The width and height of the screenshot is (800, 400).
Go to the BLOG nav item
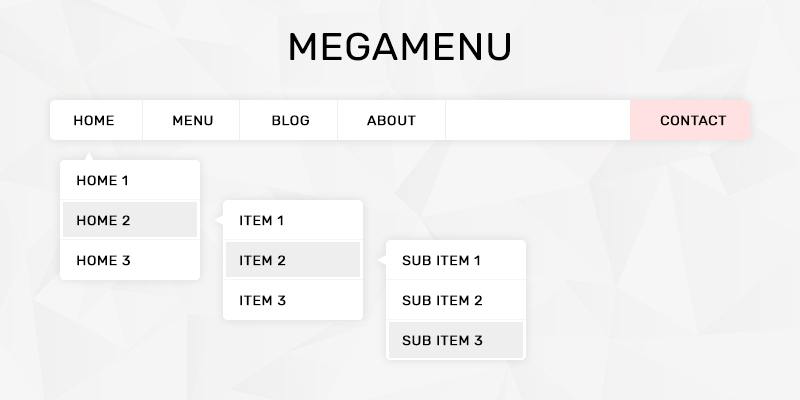click(x=290, y=121)
